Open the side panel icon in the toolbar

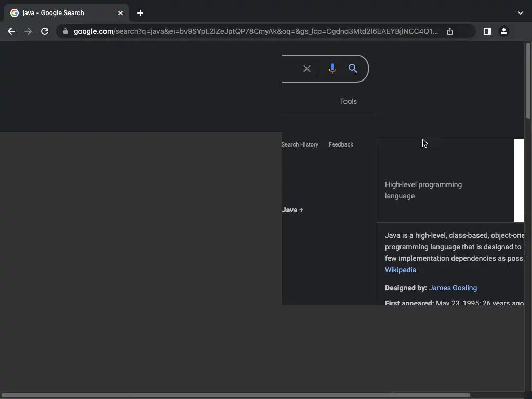click(487, 31)
